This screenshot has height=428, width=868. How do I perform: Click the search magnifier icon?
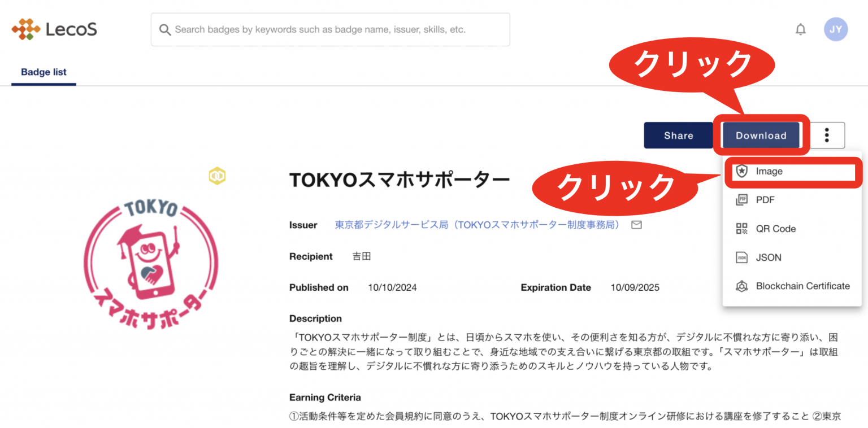164,29
